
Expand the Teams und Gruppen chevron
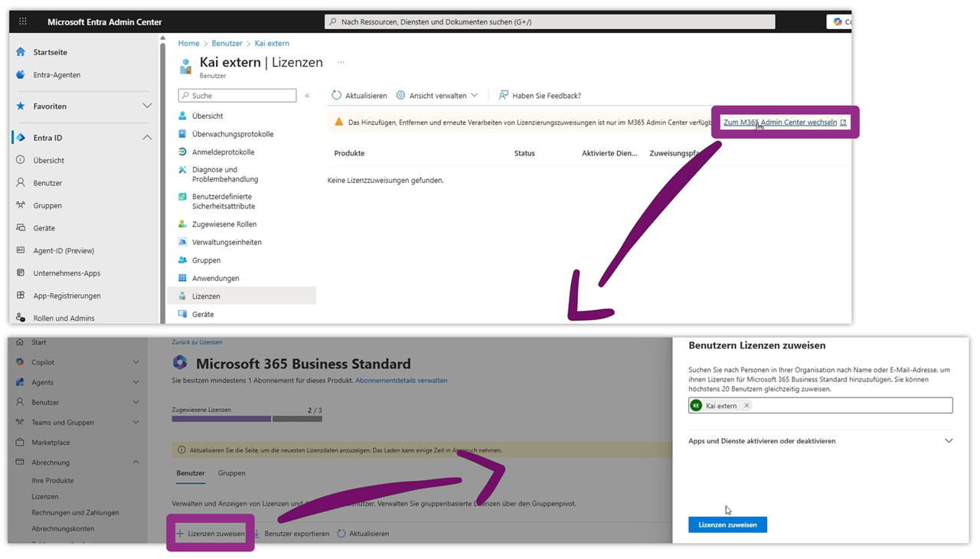point(136,423)
